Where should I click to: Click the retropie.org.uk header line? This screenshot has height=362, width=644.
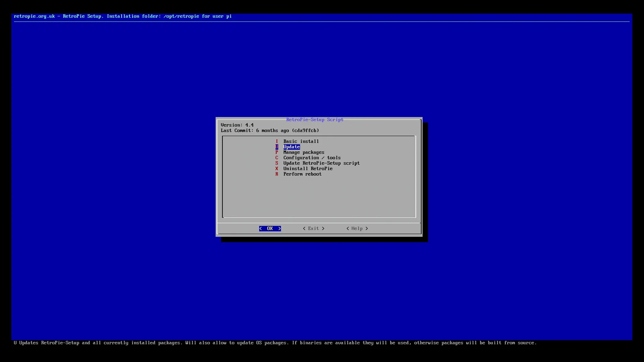[x=123, y=16]
